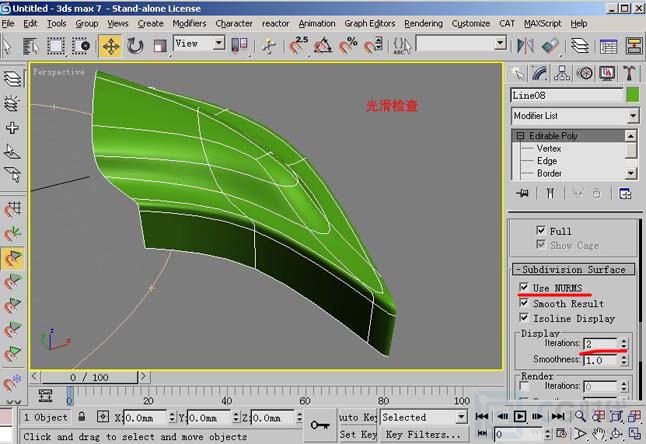
Task: Open the Utilities hammer panel
Action: (629, 73)
